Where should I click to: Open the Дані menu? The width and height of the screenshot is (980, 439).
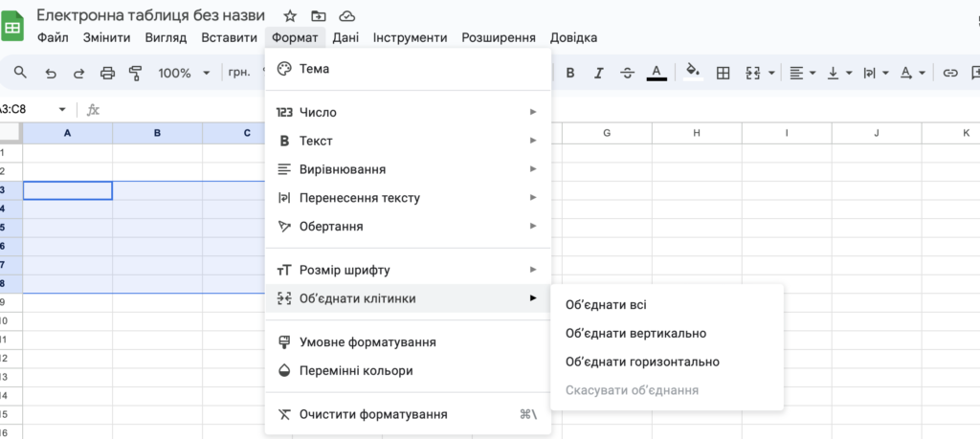coord(345,37)
